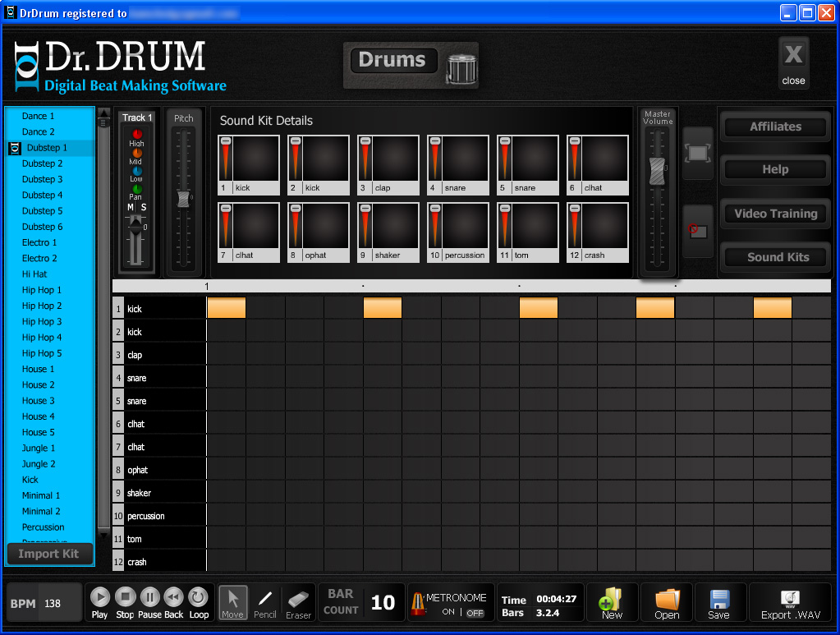The height and width of the screenshot is (635, 840).
Task: Trigger pad 1 kick
Action: (x=256, y=159)
